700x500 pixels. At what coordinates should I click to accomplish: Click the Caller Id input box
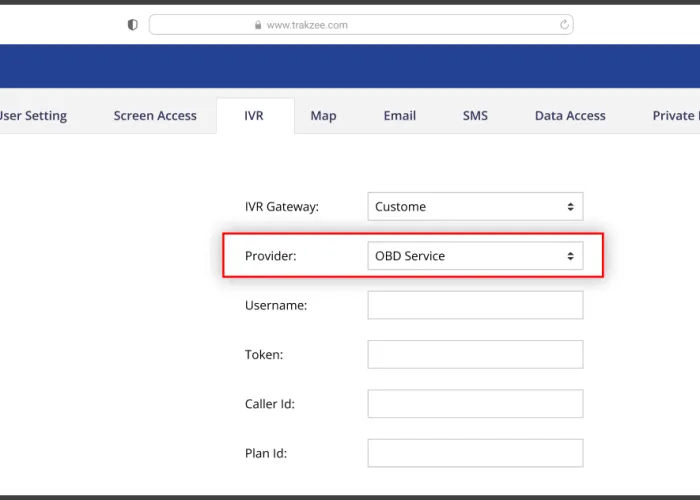pyautogui.click(x=475, y=404)
